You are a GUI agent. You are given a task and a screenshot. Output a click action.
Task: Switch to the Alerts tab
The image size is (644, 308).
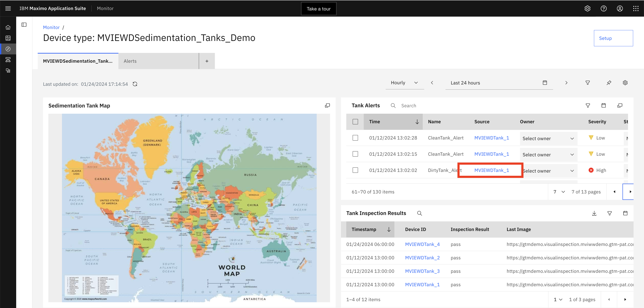[x=158, y=61]
